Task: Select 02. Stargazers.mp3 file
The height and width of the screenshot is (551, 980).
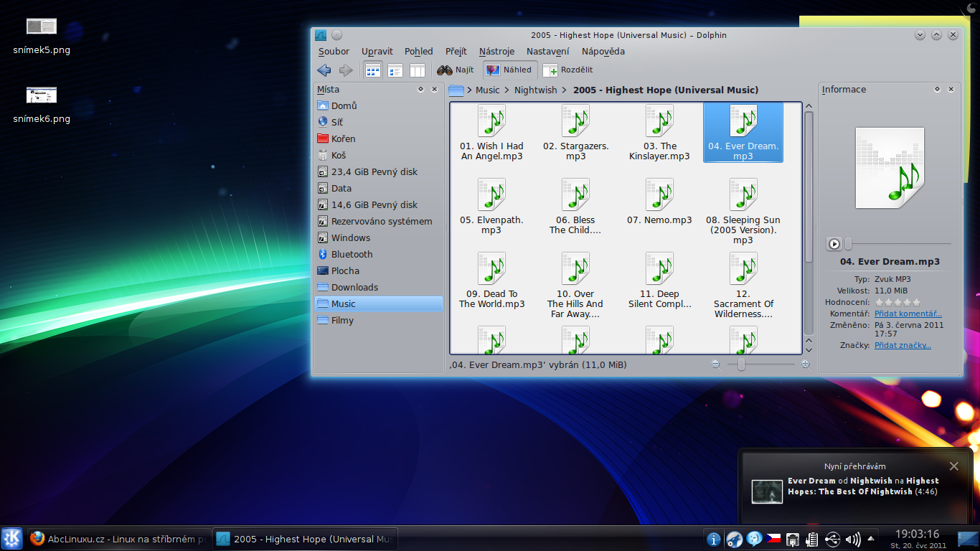Action: [575, 133]
